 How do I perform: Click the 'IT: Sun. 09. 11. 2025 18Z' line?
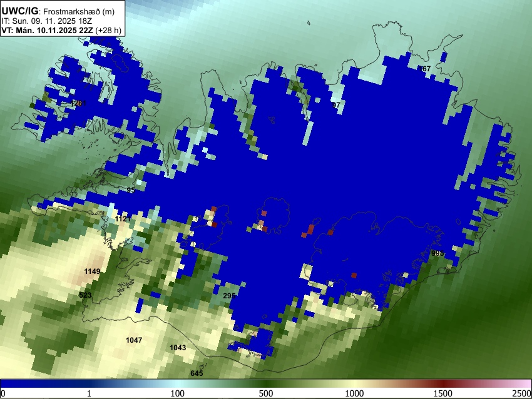(46, 21)
